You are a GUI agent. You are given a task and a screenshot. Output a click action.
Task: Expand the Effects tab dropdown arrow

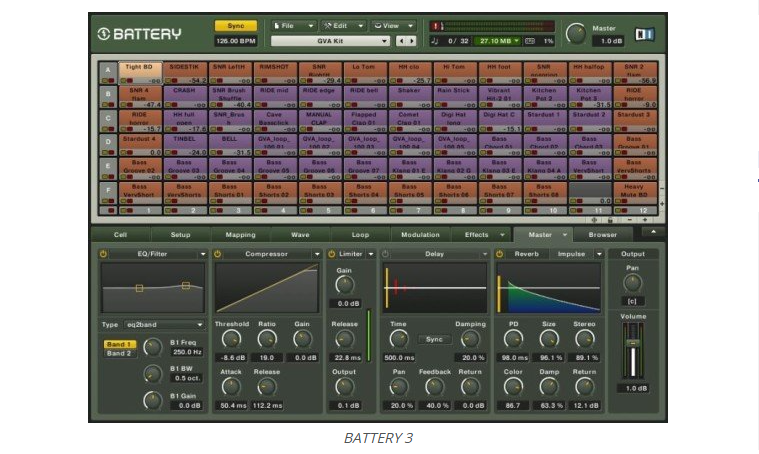point(502,235)
